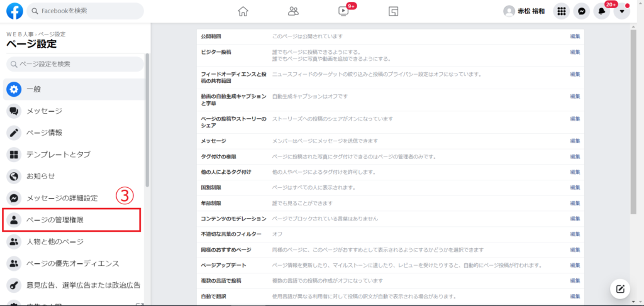Click 編集 link for 公開範囲 row
The height and width of the screenshot is (306, 644).
point(575,37)
